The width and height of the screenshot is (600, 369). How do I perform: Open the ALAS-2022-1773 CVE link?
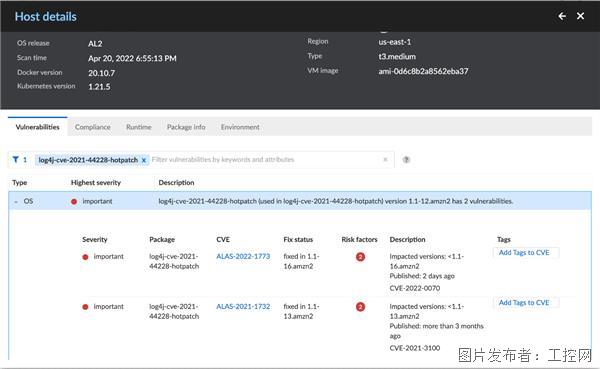coord(243,256)
